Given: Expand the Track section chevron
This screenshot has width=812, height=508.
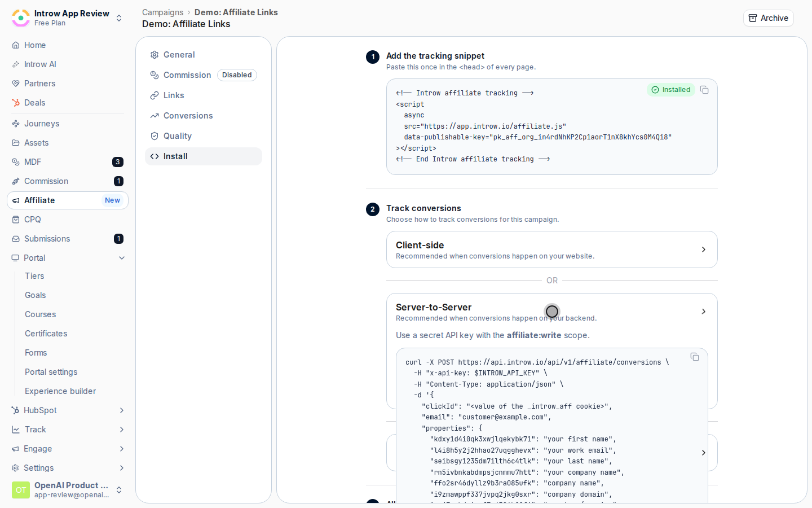Looking at the screenshot, I should coord(122,430).
